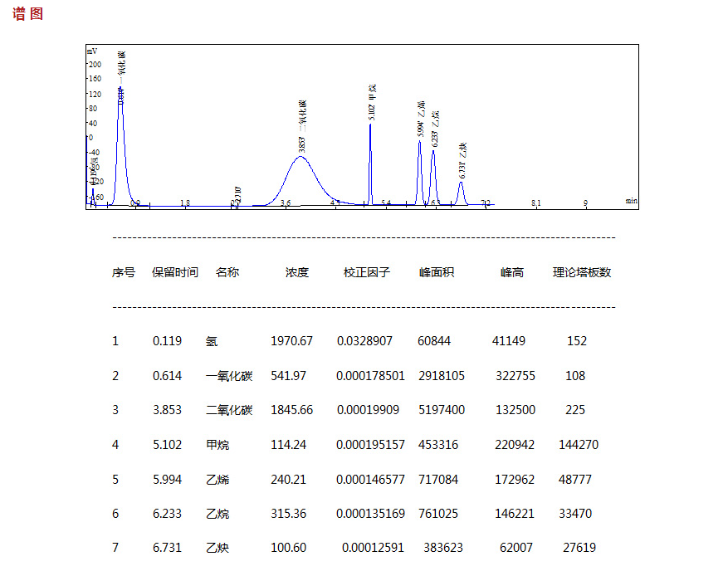Click the 谱图 heading
The height and width of the screenshot is (571, 728).
27,14
